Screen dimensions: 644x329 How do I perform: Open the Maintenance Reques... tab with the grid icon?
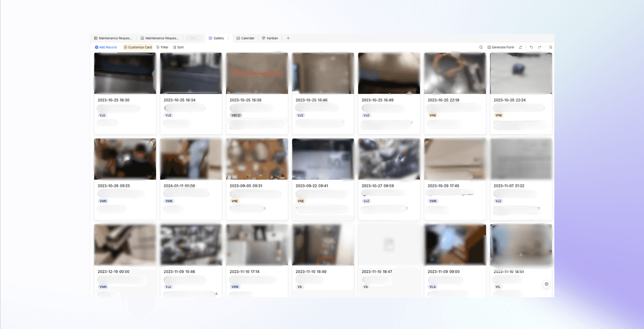pyautogui.click(x=113, y=38)
